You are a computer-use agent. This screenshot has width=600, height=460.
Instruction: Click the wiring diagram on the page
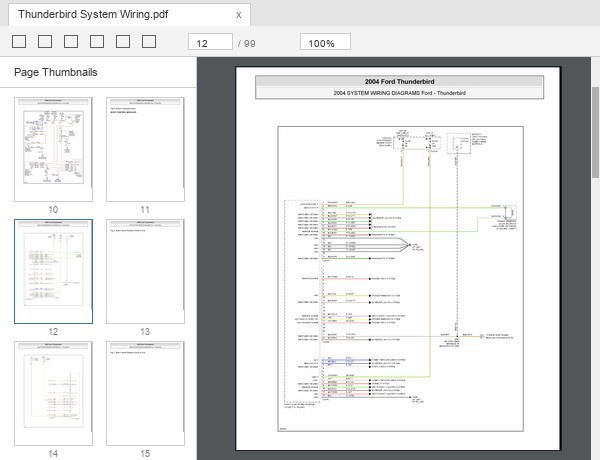pos(400,279)
